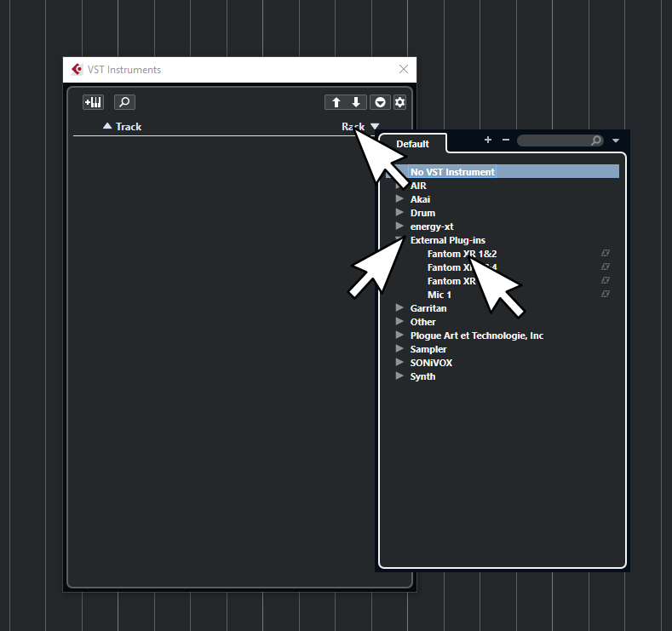This screenshot has height=631, width=672.
Task: Click the Rack section label
Action: 353,127
